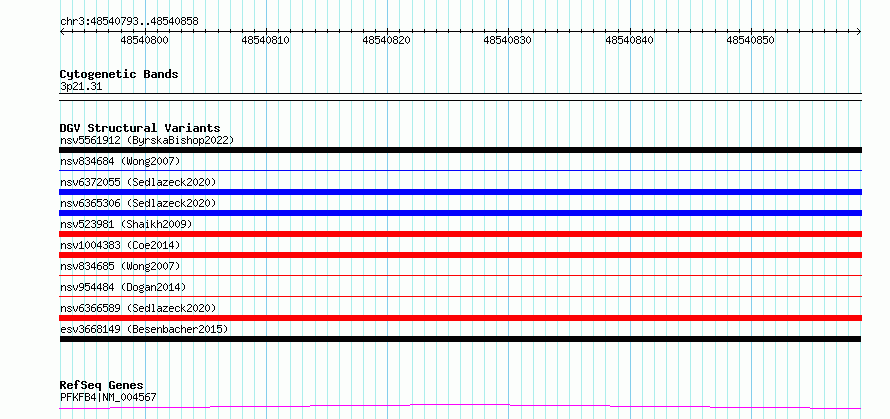Click the red bar for nsv523981
Image resolution: width=890 pixels, height=419 pixels.
pos(460,234)
